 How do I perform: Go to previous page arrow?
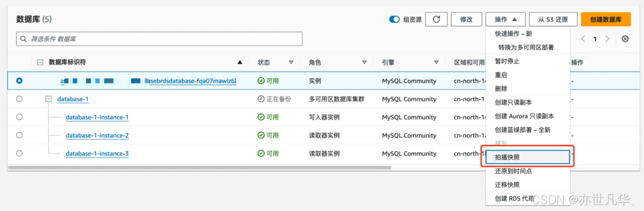coord(583,39)
